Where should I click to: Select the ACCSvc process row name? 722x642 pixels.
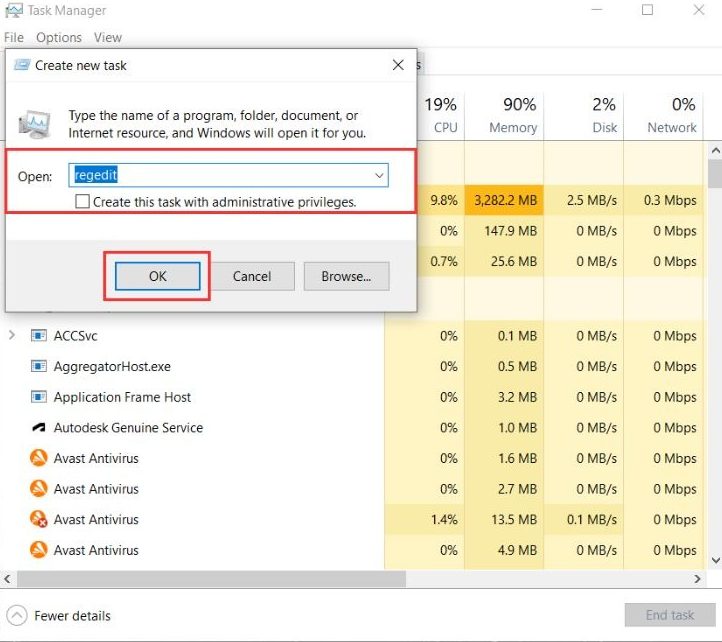click(76, 336)
